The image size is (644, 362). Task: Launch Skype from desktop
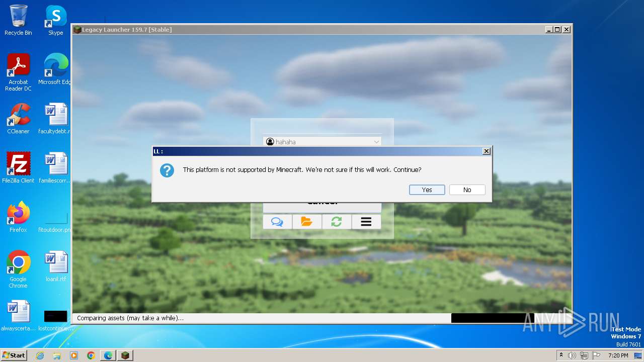[56, 21]
